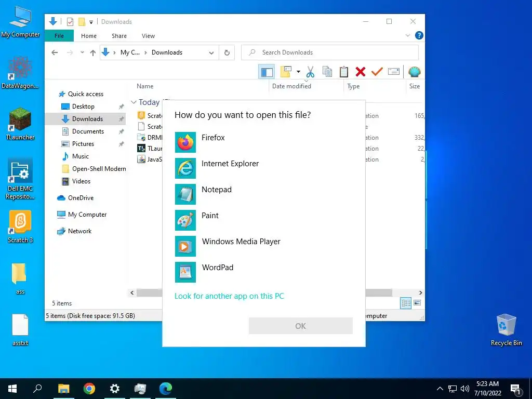Select Desktop in the navigation pane
Image resolution: width=532 pixels, height=399 pixels.
[83, 107]
